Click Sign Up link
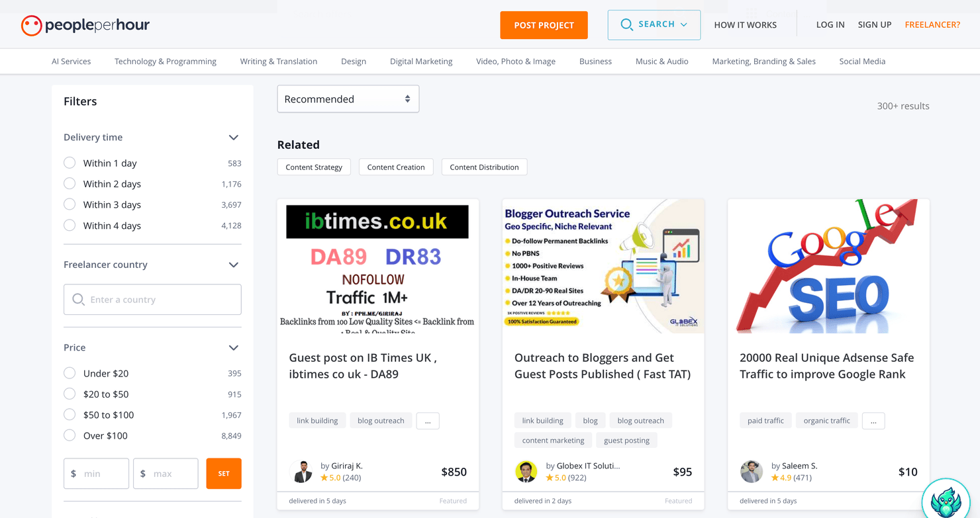The height and width of the screenshot is (518, 980). pos(875,25)
